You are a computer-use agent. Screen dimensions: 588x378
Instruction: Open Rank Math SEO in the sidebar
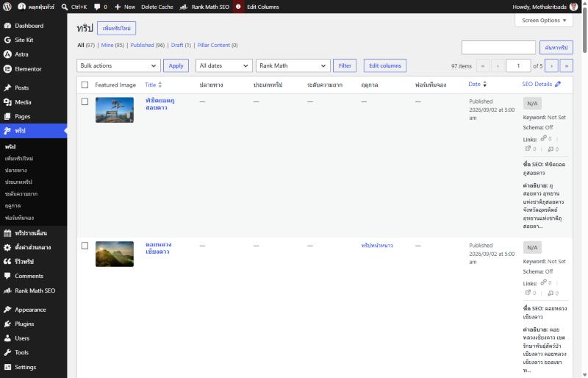33,290
